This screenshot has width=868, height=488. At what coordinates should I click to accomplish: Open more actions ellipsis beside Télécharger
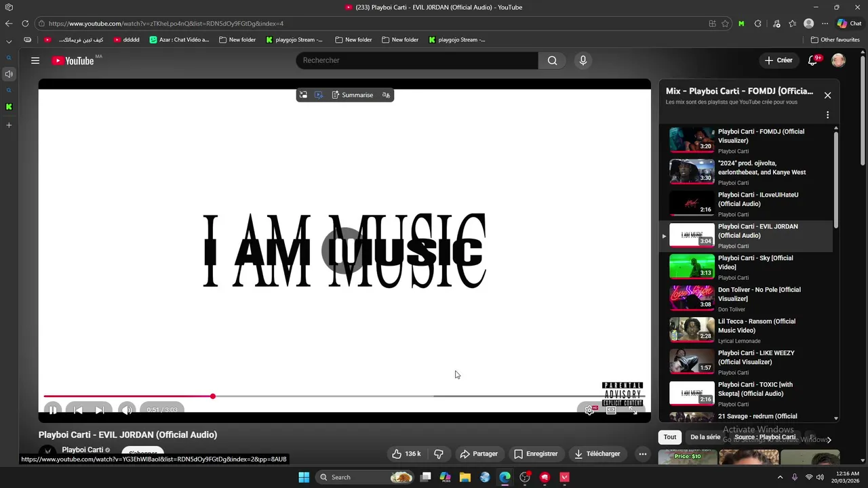(642, 454)
